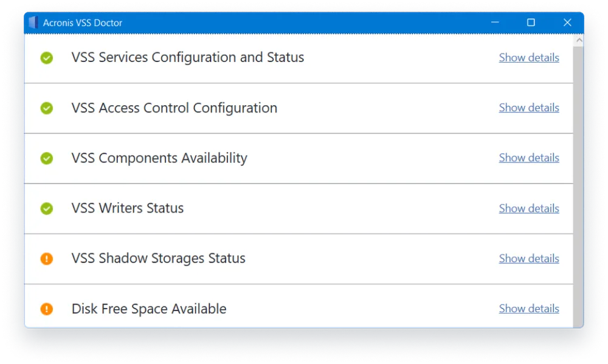Click the green check icon beside VSS Writers Status

pos(47,208)
